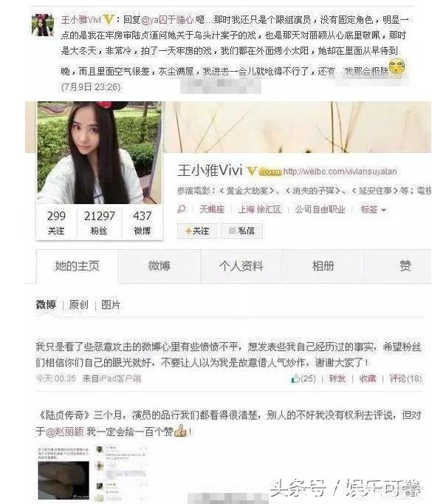
Task: Filter posts by 原创
Action: [x=79, y=304]
